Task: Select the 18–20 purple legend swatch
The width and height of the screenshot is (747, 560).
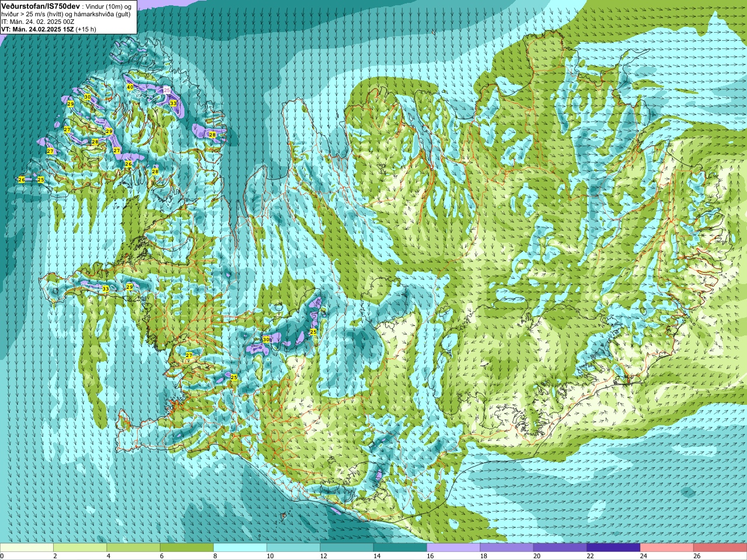Action: pyautogui.click(x=507, y=547)
